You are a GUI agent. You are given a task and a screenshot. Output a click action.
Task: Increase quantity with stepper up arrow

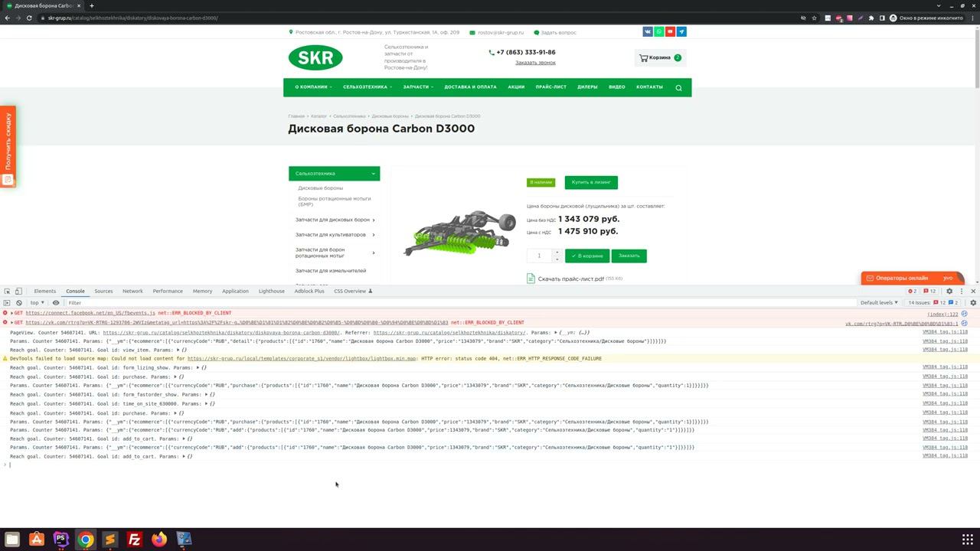coord(557,252)
